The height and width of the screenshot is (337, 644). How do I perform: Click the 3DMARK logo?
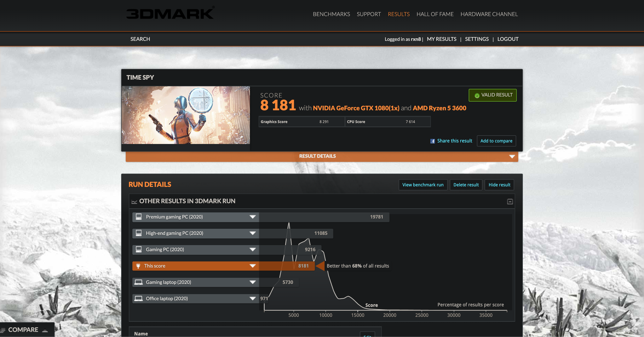(x=170, y=13)
